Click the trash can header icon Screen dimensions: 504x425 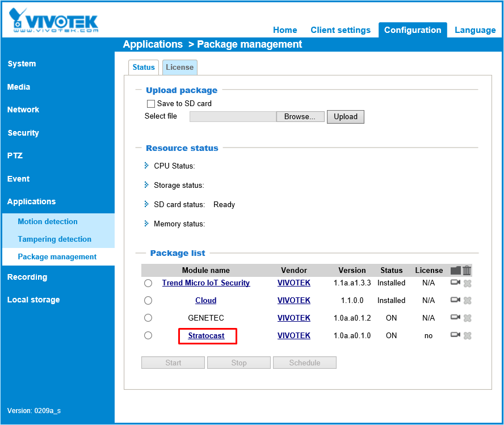(467, 271)
